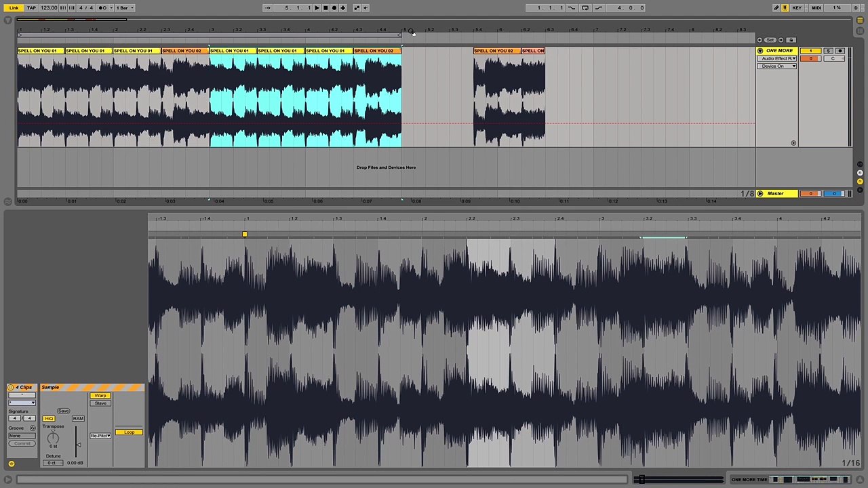Arm the ONE MORE track for recording
The height and width of the screenshot is (488, 868).
pyautogui.click(x=840, y=51)
